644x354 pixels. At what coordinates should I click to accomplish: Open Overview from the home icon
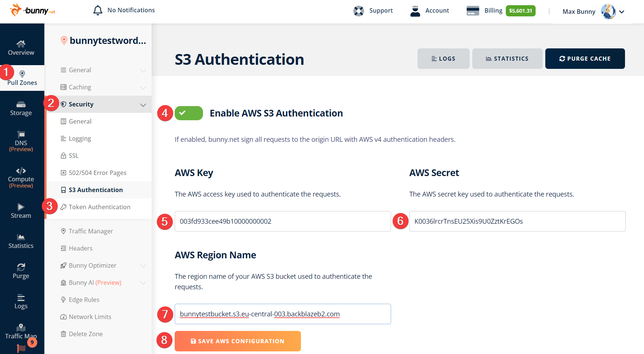point(21,44)
